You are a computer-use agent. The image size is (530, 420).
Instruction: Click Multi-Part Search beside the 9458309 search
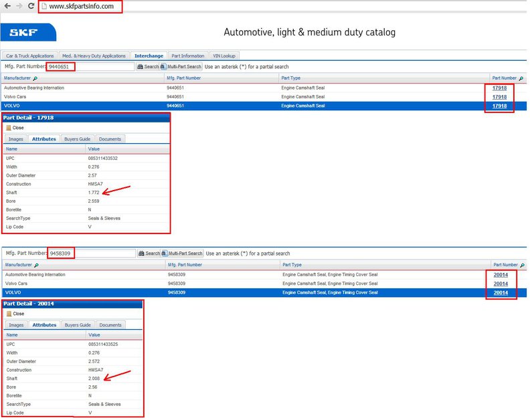pyautogui.click(x=182, y=253)
